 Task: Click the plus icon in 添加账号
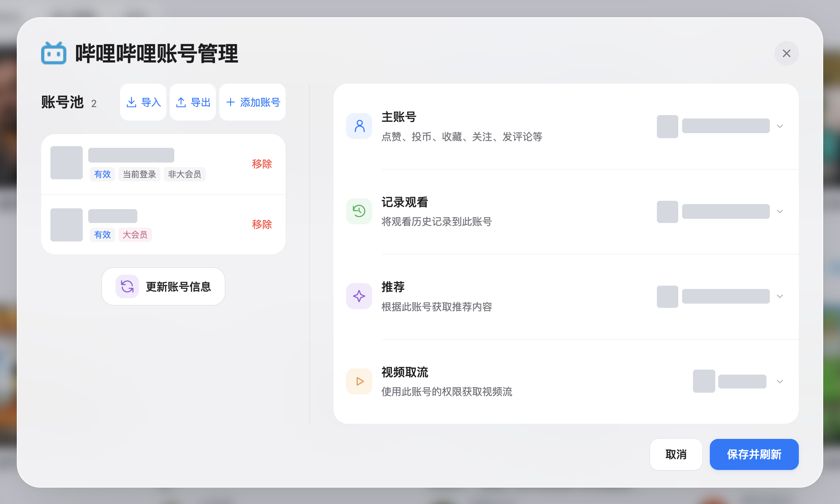coord(230,102)
